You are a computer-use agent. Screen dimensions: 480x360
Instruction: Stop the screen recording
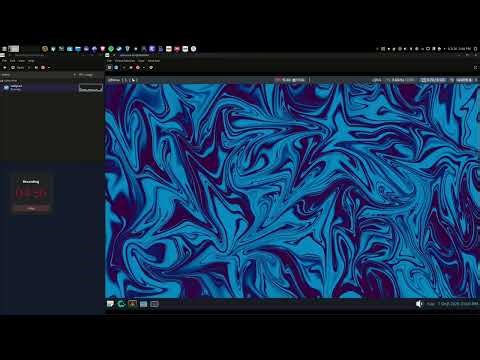[31, 208]
